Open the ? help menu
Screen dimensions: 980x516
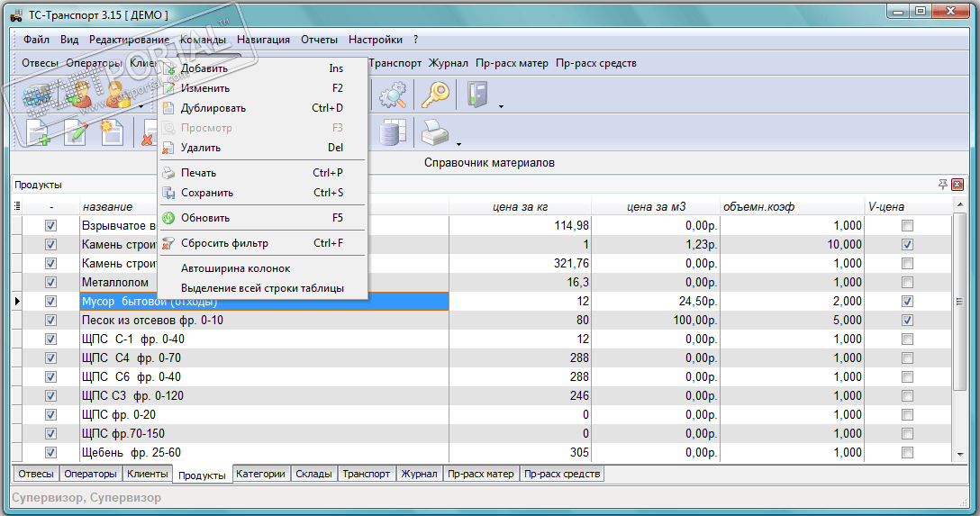tap(415, 40)
